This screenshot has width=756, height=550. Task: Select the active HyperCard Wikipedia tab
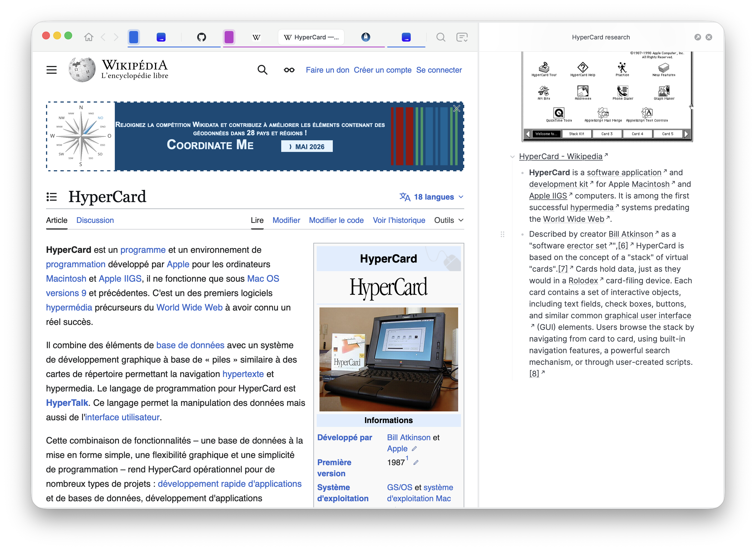(311, 37)
